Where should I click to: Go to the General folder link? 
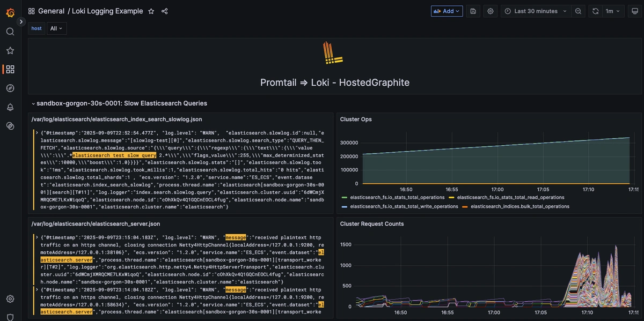point(51,11)
